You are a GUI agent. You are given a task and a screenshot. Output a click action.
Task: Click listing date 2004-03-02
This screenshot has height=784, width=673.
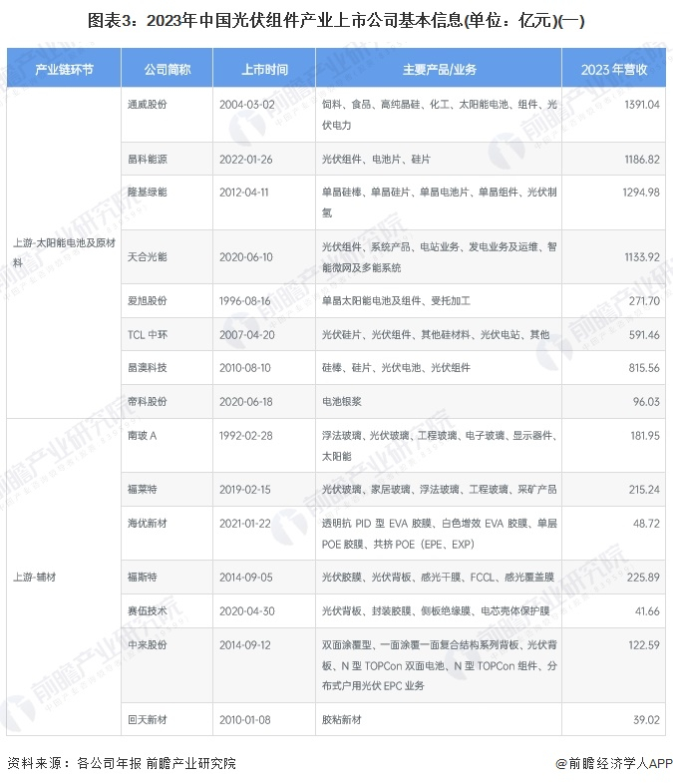pos(247,105)
